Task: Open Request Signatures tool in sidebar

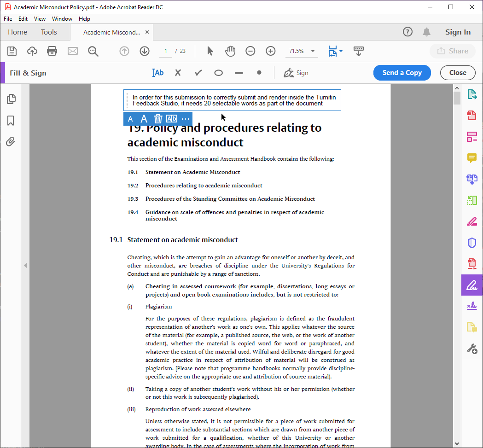Action: pyautogui.click(x=472, y=306)
